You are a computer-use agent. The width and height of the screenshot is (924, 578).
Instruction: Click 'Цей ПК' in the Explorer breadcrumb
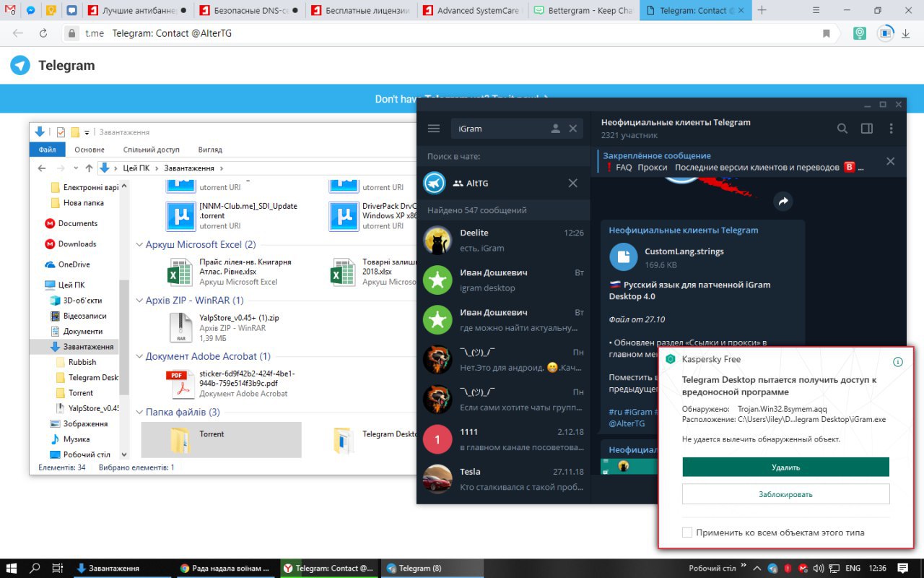(135, 168)
